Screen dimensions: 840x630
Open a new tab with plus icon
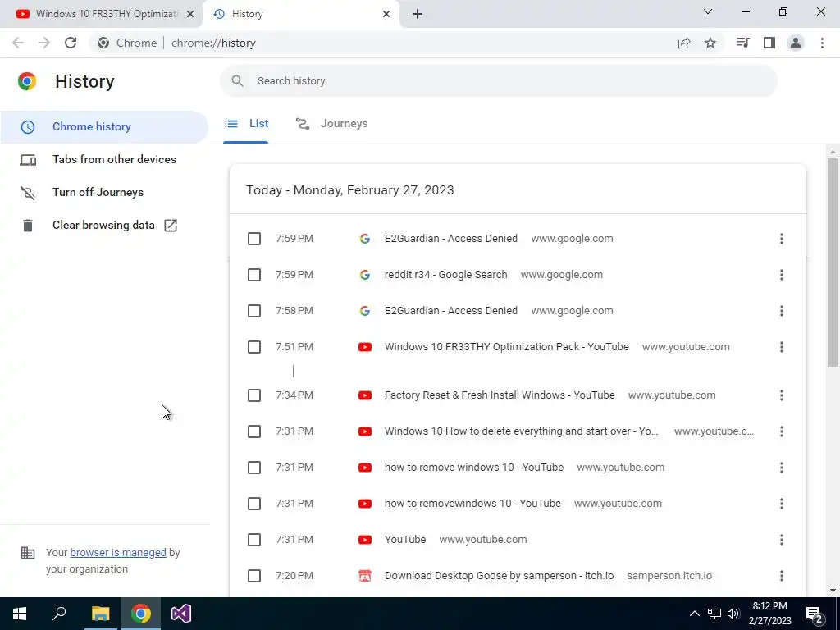(418, 14)
